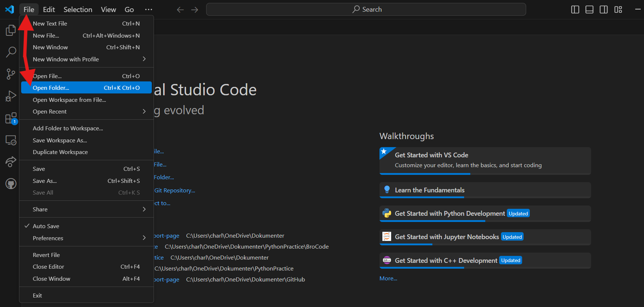The height and width of the screenshot is (307, 644).
Task: Click the Search command center field
Action: click(366, 9)
